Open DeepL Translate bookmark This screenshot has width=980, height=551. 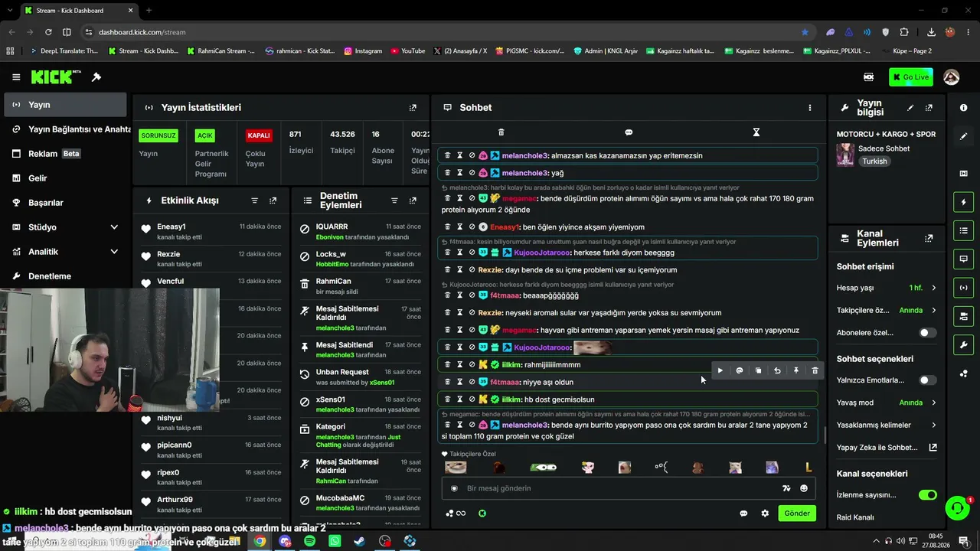point(64,51)
